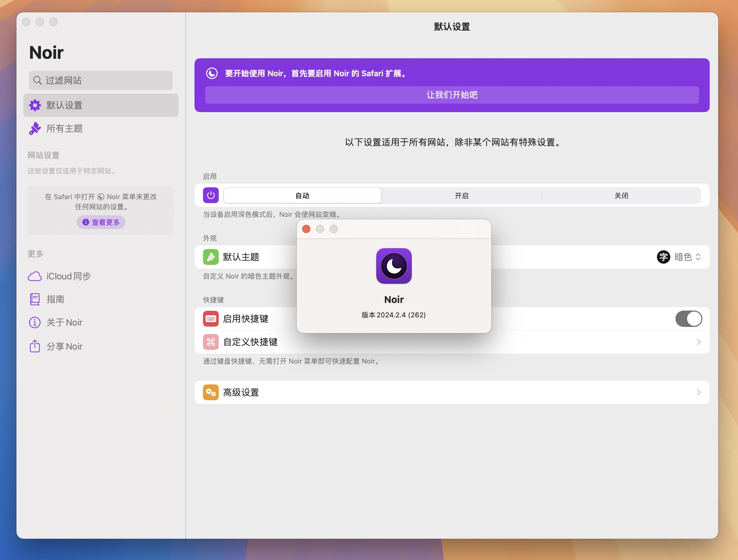Click the paintbrush icon beside 所有主题
The height and width of the screenshot is (560, 738).
(35, 129)
